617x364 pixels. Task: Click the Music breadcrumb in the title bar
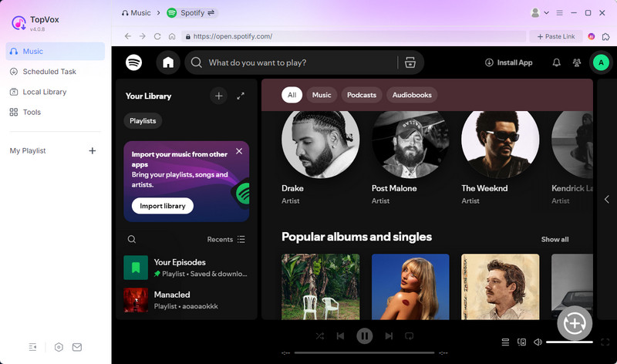pyautogui.click(x=137, y=13)
